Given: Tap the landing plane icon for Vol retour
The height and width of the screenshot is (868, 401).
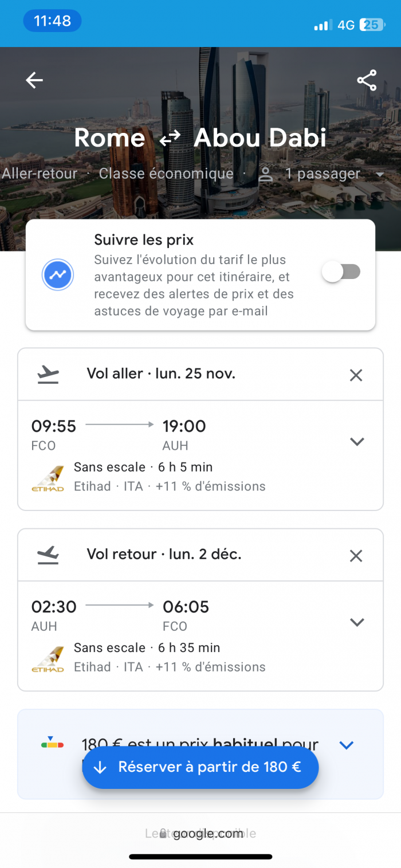Looking at the screenshot, I should coord(48,555).
